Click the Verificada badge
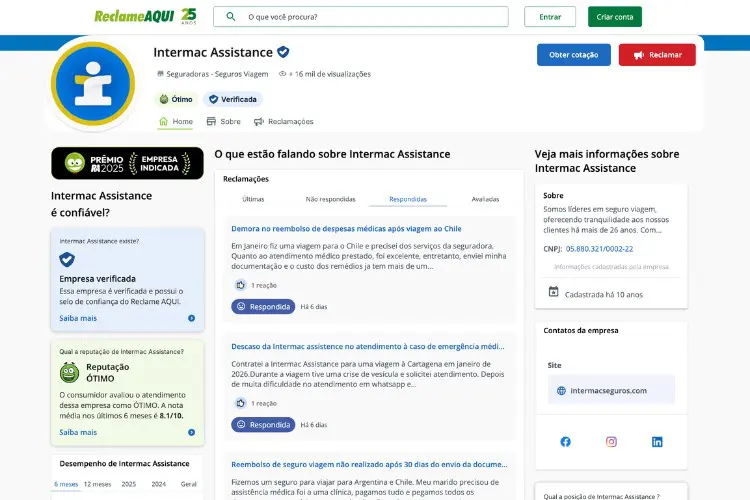This screenshot has height=500, width=750. click(233, 99)
